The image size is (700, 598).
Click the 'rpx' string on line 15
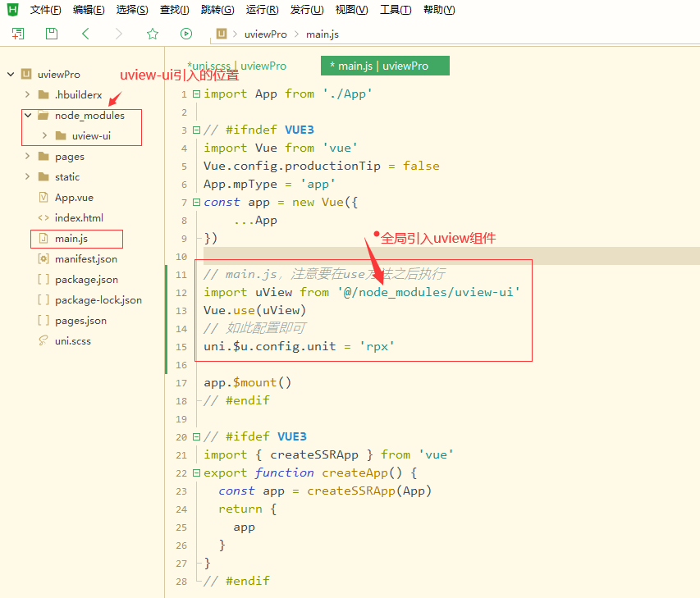[x=377, y=347]
